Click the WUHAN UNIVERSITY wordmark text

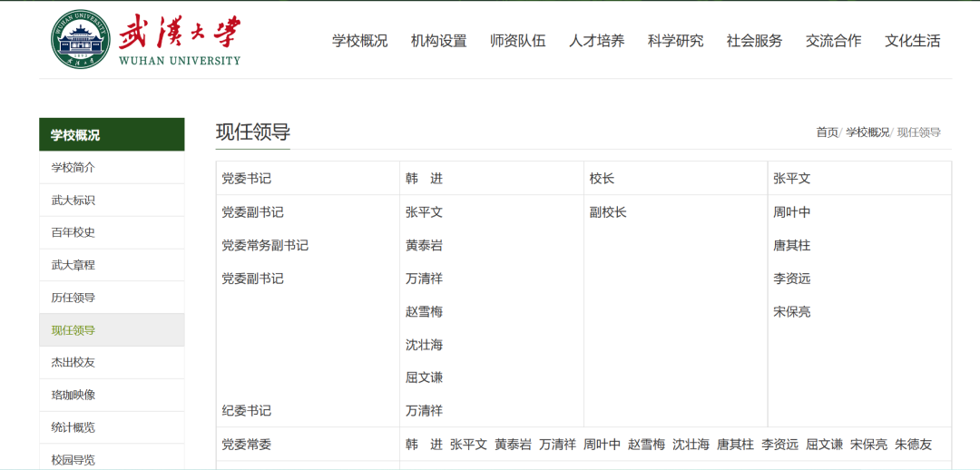[x=179, y=62]
